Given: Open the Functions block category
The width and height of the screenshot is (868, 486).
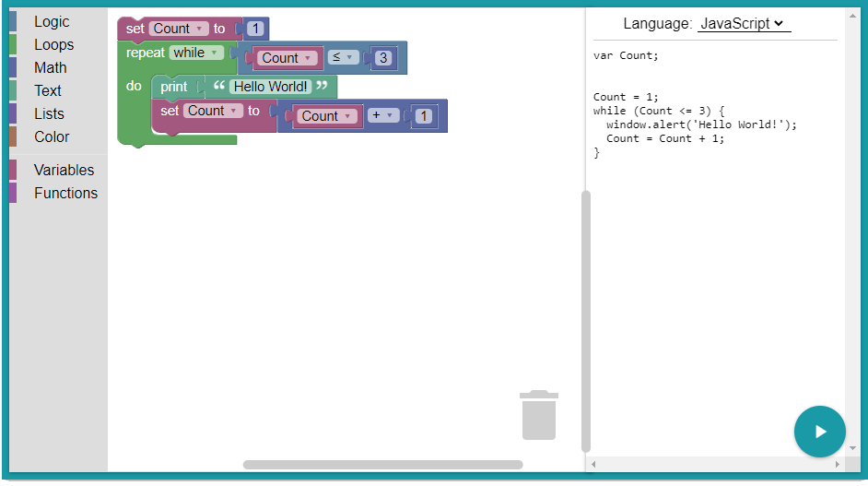Looking at the screenshot, I should [65, 193].
